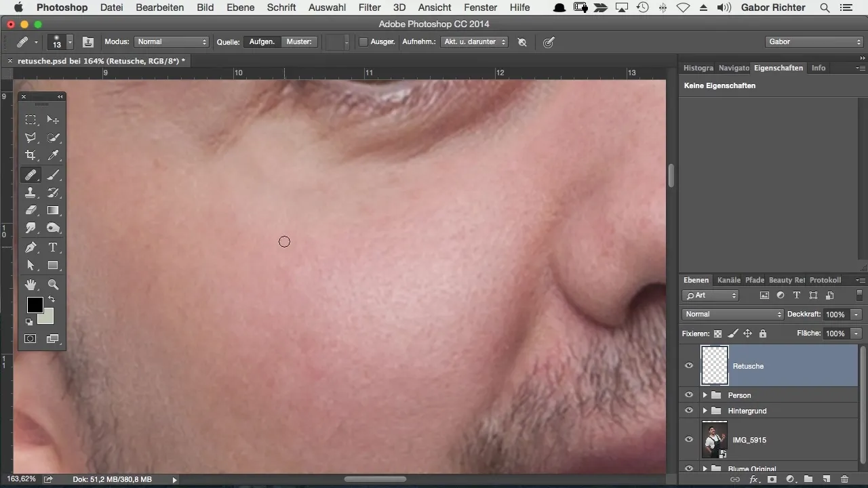This screenshot has height=488, width=868.
Task: Select the Pen tool
Action: (31, 247)
